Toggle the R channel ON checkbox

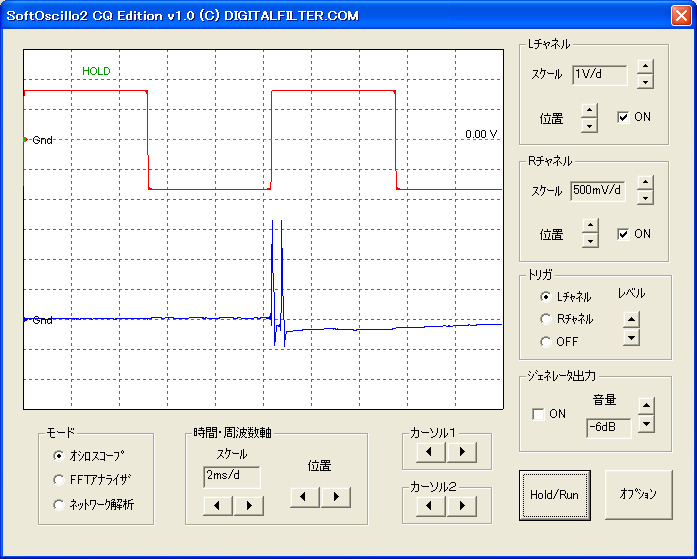tap(623, 234)
